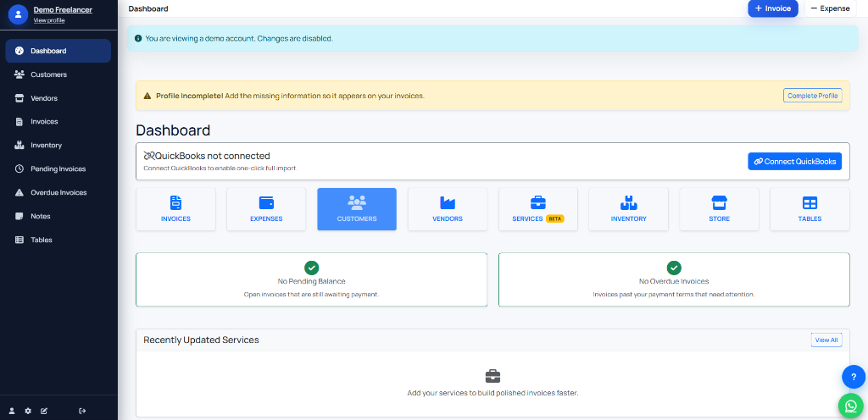Open the Expenses wallet tile

[266, 209]
